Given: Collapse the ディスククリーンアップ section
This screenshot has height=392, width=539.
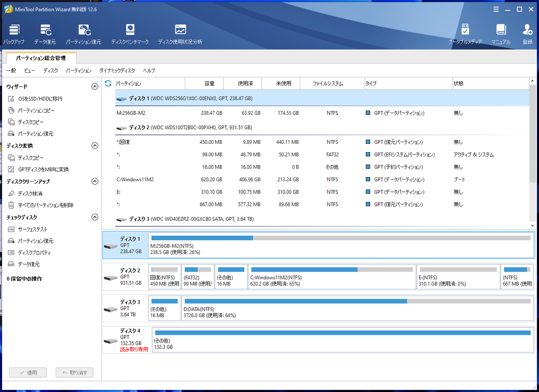Looking at the screenshot, I should [95, 181].
